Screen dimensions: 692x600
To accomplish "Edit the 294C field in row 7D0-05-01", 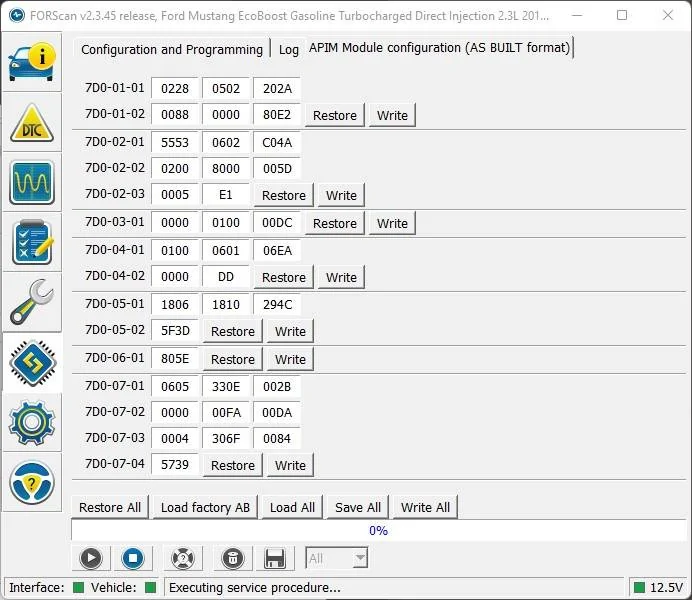I will click(x=277, y=304).
